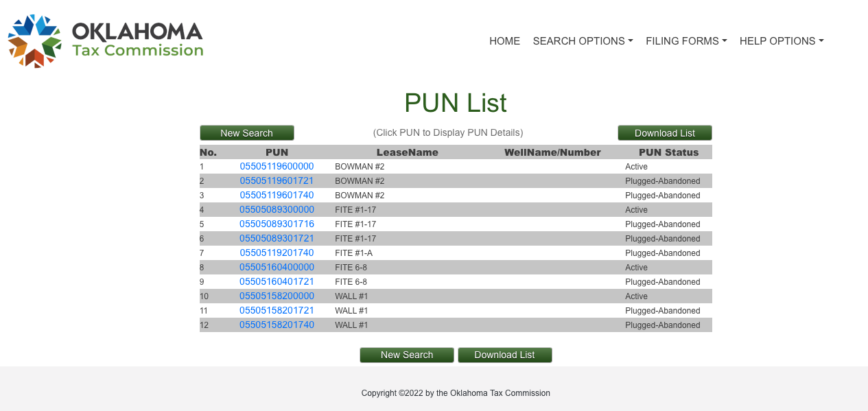Select PUN 05505089301716 link
The image size is (868, 411).
click(x=277, y=224)
